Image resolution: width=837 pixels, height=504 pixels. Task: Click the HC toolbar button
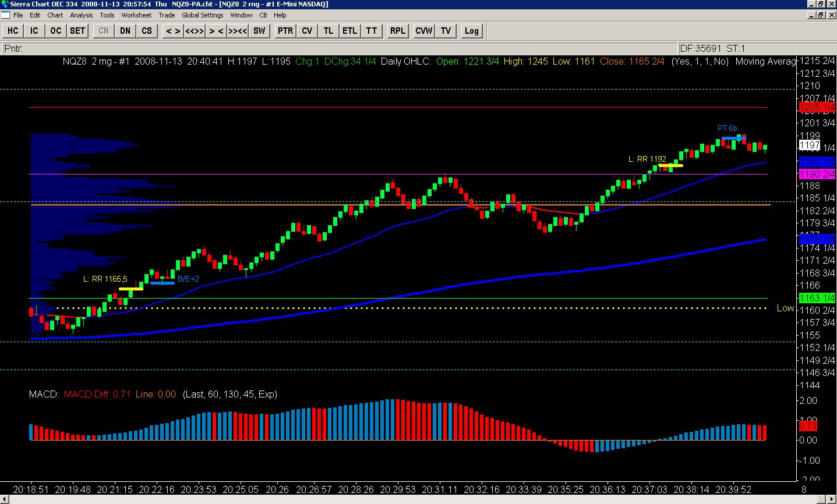tap(13, 31)
